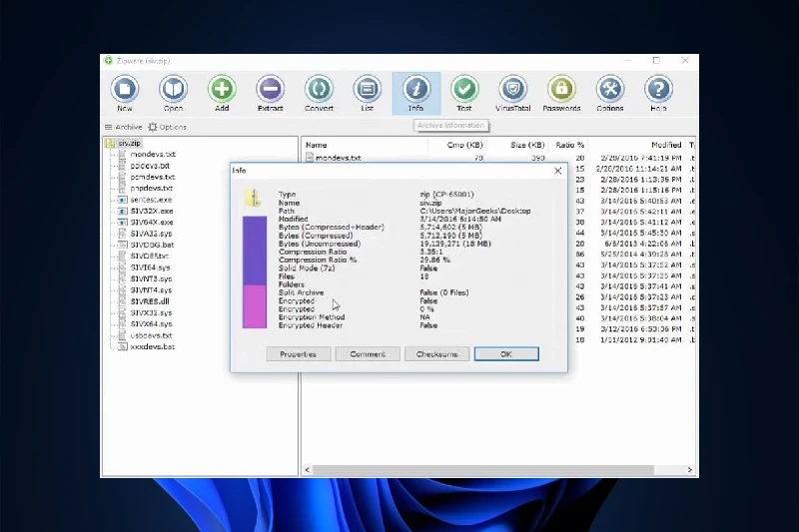
Task: Click the scrollbar right arrow
Action: click(x=689, y=469)
